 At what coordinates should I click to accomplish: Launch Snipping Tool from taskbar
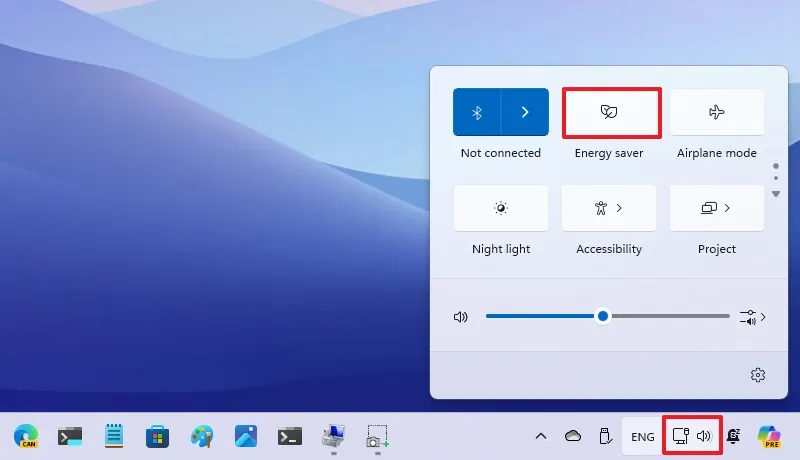pyautogui.click(x=377, y=436)
